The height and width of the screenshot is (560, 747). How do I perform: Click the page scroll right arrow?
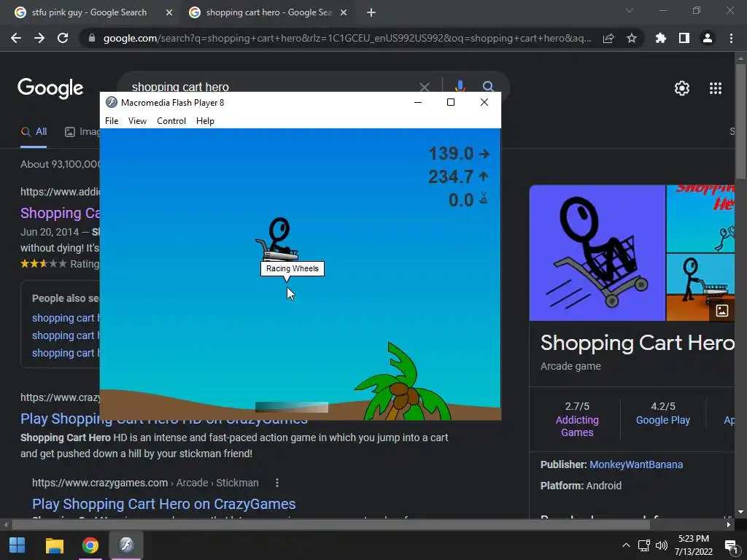click(x=729, y=525)
